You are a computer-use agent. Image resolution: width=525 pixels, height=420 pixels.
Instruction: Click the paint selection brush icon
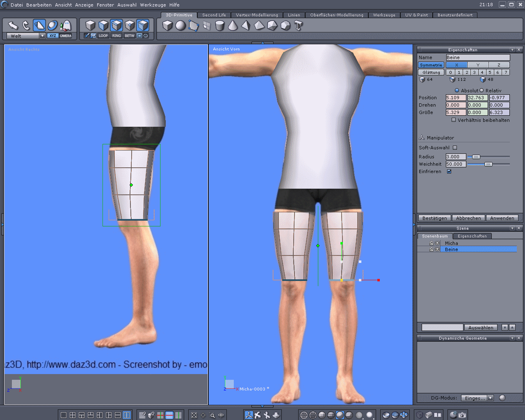pos(87,36)
